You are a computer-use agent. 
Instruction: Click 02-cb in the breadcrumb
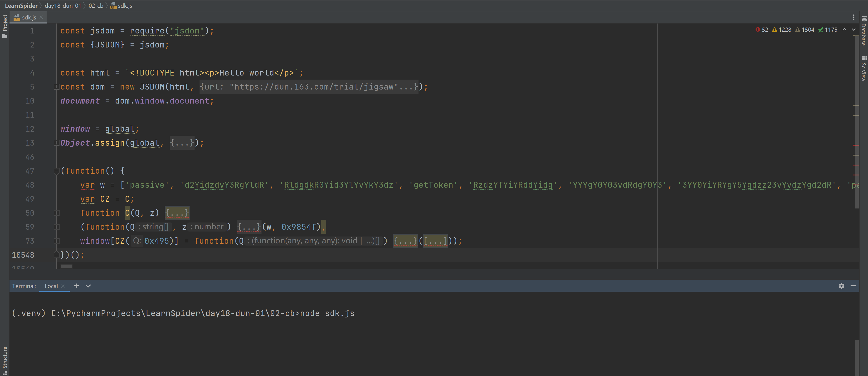click(x=96, y=6)
